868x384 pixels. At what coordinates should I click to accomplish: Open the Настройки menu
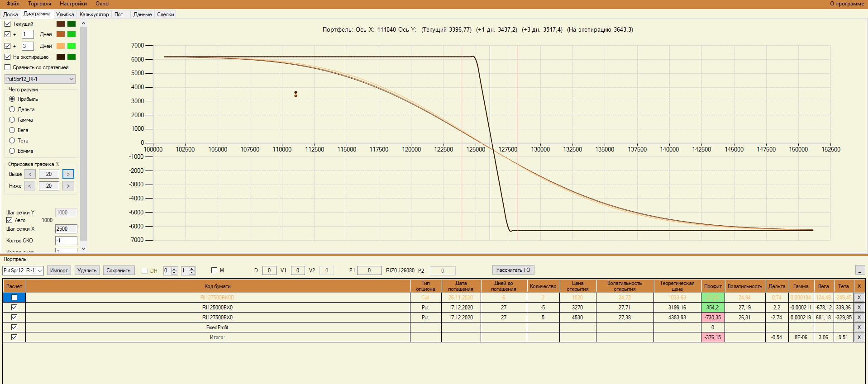73,4
